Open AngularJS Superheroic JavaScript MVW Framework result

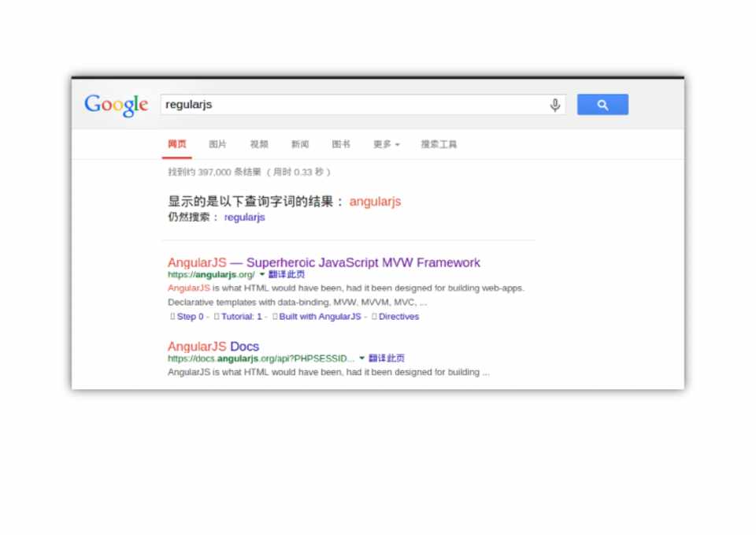tap(324, 262)
